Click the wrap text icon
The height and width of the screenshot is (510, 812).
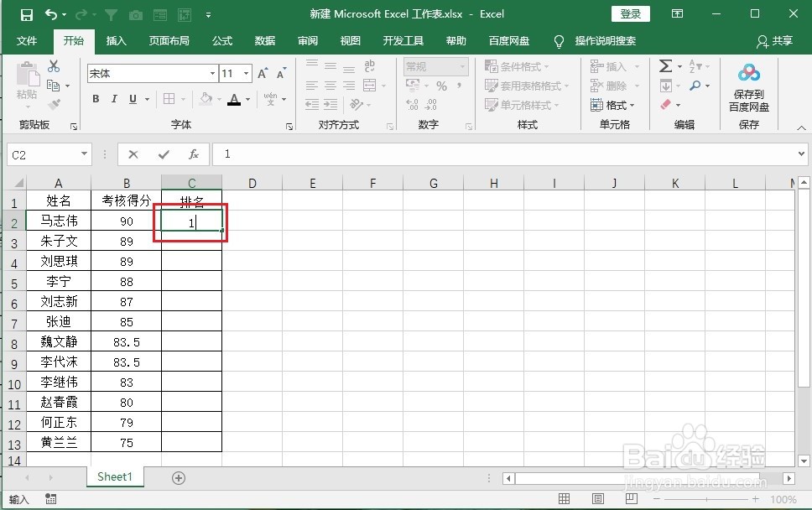click(x=369, y=66)
